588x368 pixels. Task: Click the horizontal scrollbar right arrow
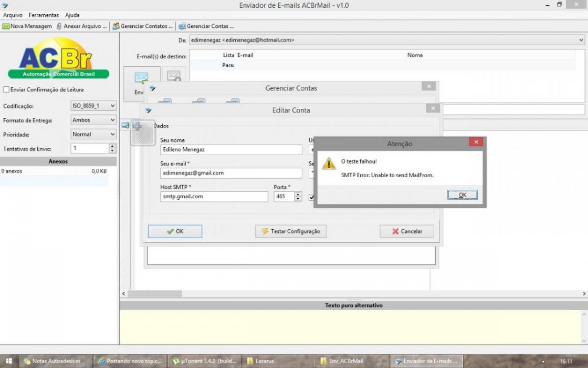pos(584,294)
